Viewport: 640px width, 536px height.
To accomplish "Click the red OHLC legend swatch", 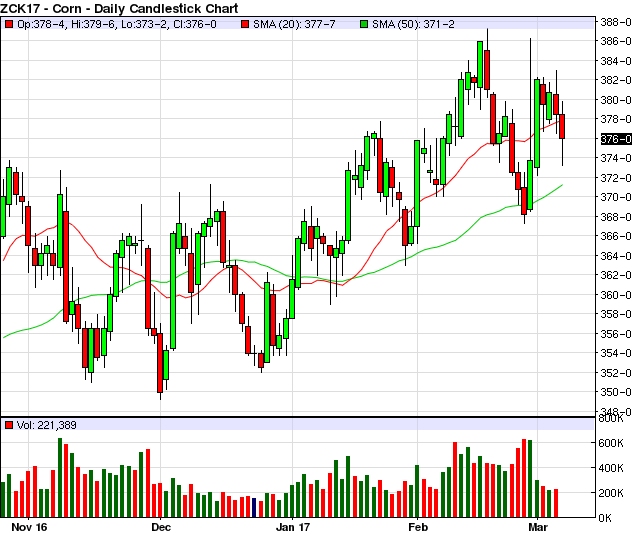I will (9, 24).
